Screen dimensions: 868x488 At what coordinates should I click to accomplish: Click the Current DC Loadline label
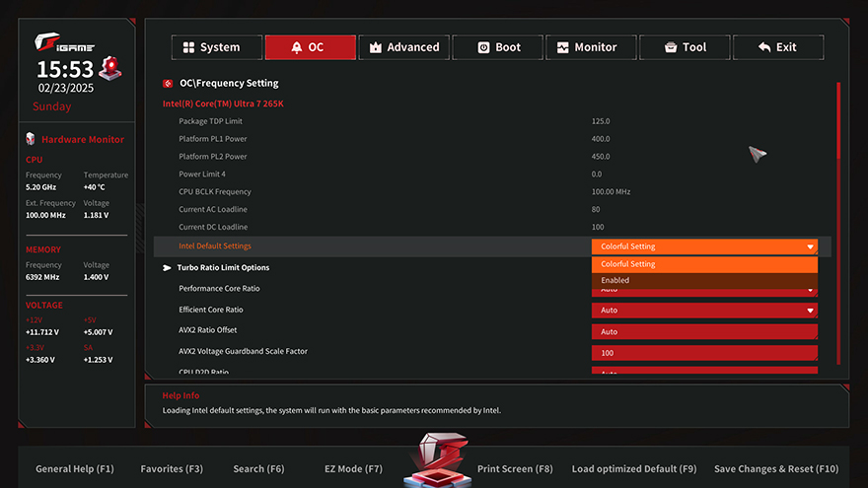point(213,227)
